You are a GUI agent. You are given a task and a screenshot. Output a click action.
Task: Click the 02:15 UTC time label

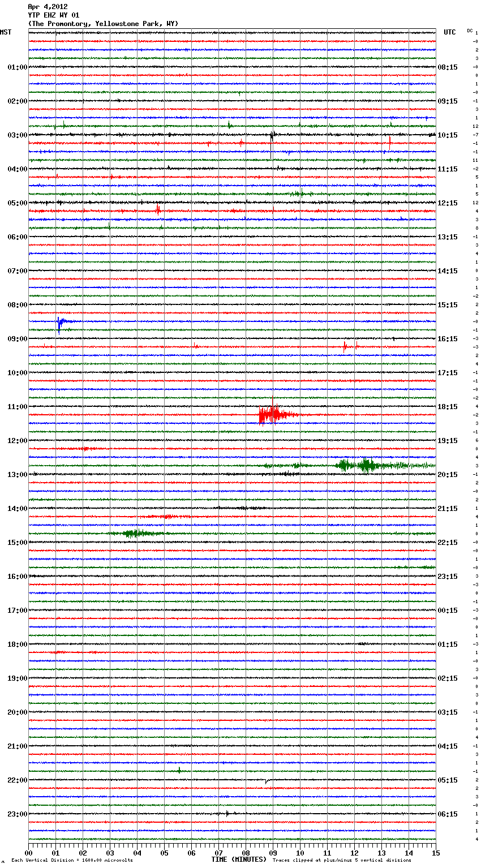448,678
